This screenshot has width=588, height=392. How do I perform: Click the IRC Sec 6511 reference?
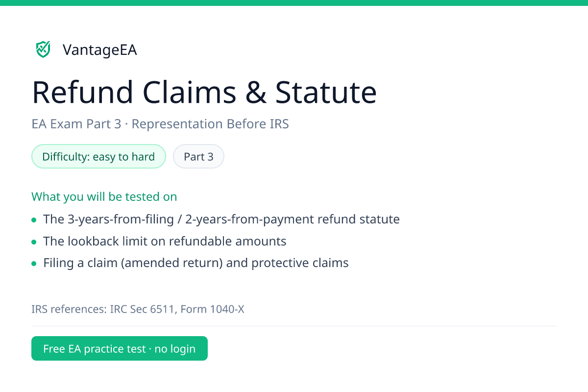(143, 309)
